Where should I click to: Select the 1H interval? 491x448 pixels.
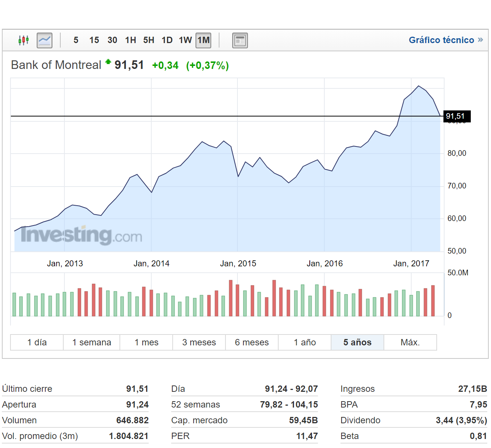click(x=130, y=40)
